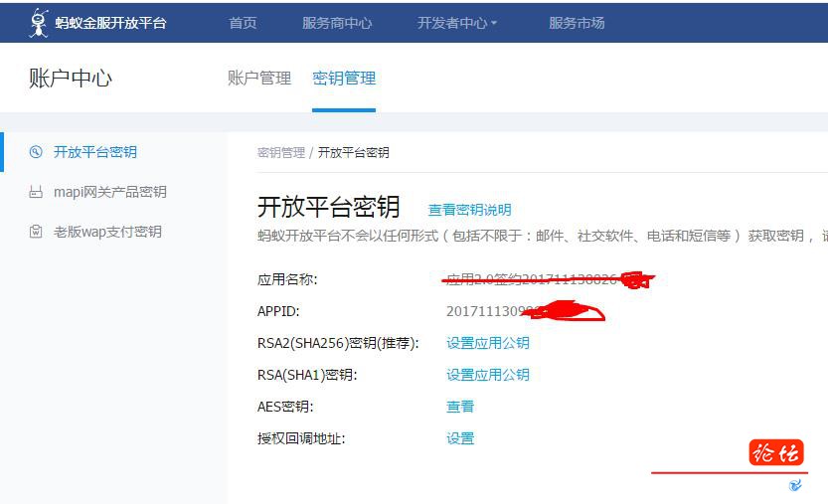Click the RSA2(SHA256)密钥(推荐): label
Screen dimensions: 828x504
click(338, 343)
